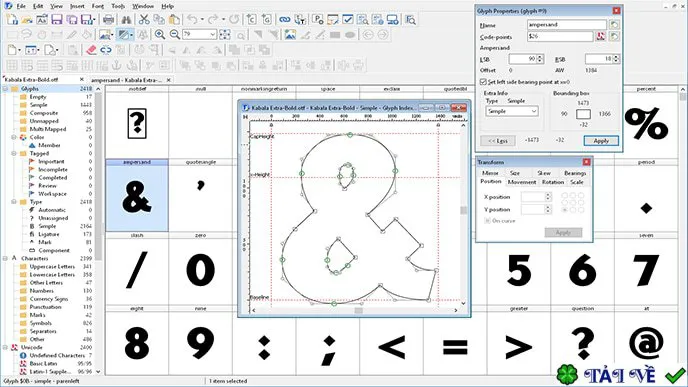Click the font test 'P' toolbar icon
The height and width of the screenshot is (387, 688).
(318, 20)
